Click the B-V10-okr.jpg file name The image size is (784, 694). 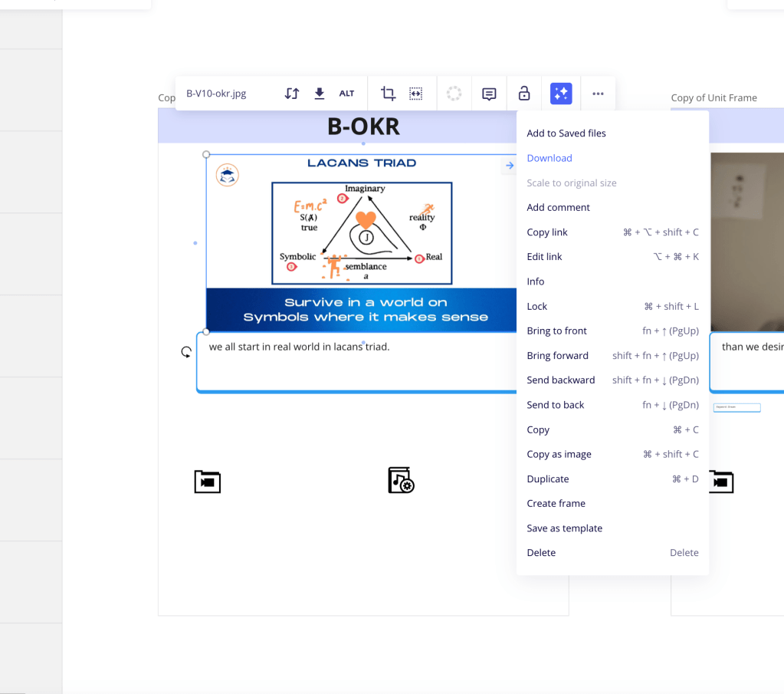coord(216,94)
